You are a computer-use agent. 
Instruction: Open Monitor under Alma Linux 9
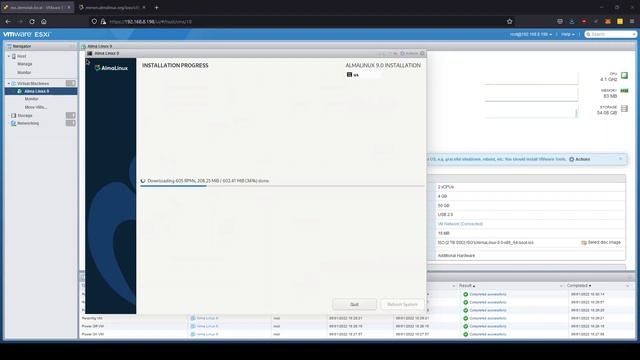pos(31,99)
